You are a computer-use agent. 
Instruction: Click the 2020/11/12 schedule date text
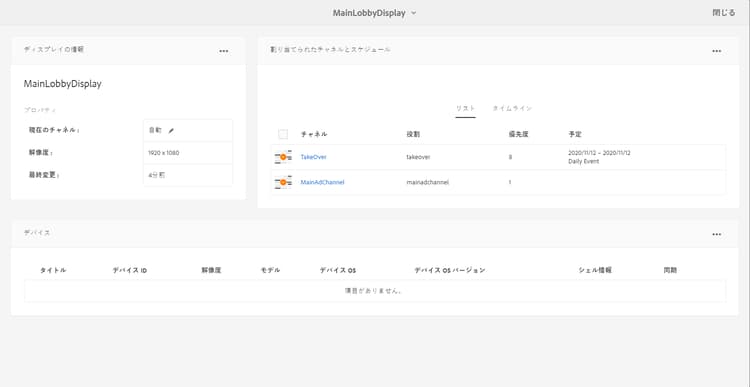(599, 153)
